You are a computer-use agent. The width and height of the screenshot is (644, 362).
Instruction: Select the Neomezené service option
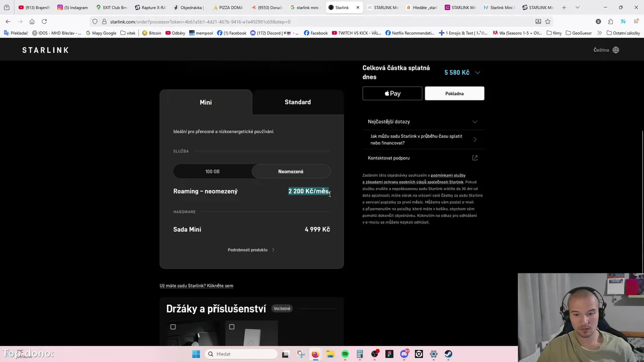tap(291, 171)
